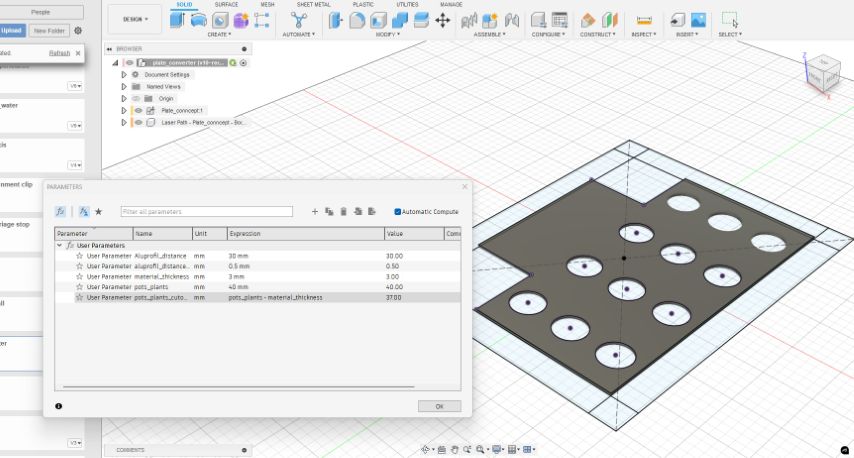Click OK in the Parameters dialog
854x458 pixels.
(x=440, y=406)
